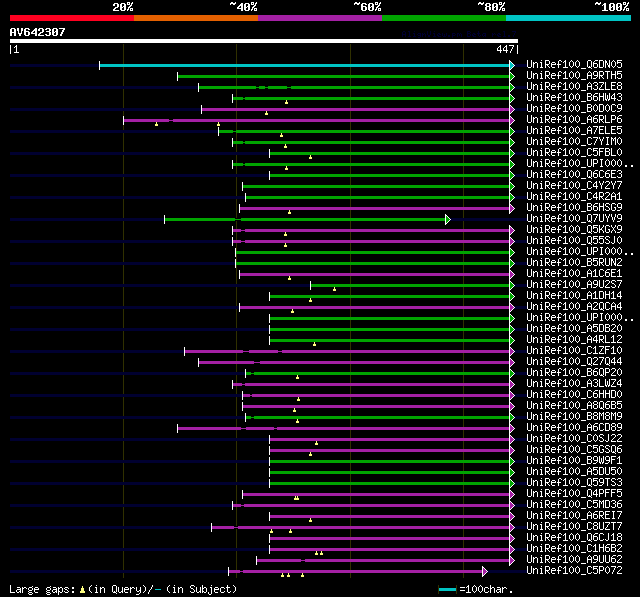The height and width of the screenshot is (597, 640).
Task: Click the yellow gap marker under A6REI7 bar
Action: pos(311,520)
